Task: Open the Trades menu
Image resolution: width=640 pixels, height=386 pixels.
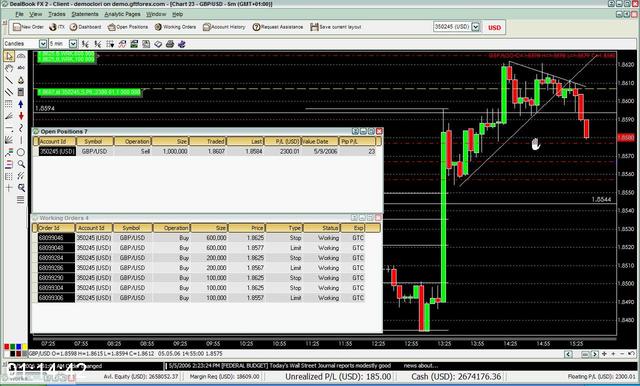Action: tap(56, 14)
